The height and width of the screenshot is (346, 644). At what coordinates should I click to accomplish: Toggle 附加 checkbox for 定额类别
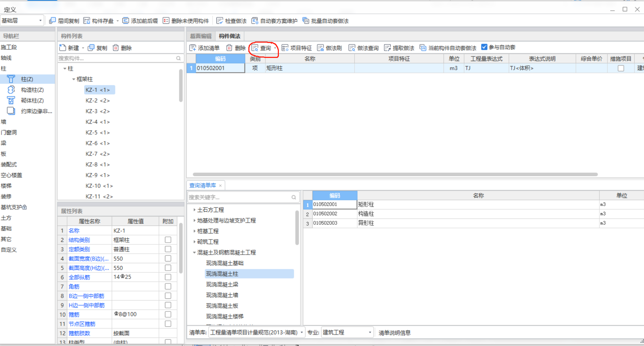click(x=168, y=249)
